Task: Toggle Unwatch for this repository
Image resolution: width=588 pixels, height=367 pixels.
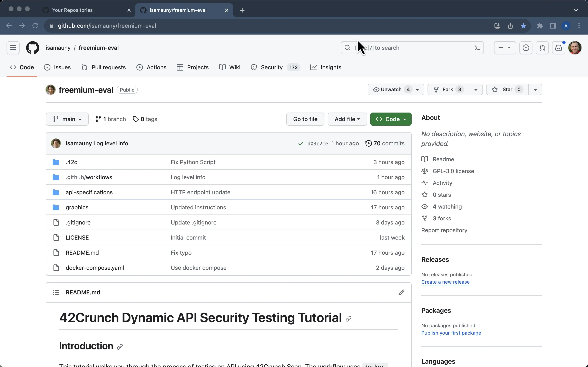Action: pyautogui.click(x=391, y=90)
